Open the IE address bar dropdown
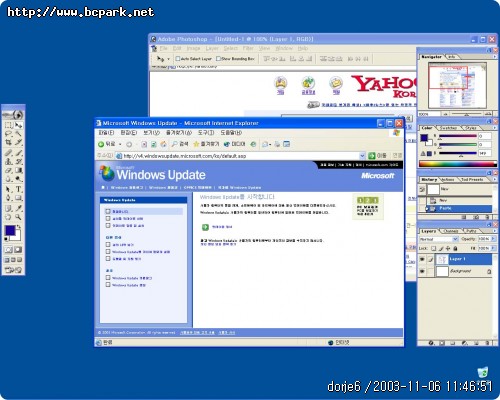Screen dimensions: 500x400 (362, 156)
